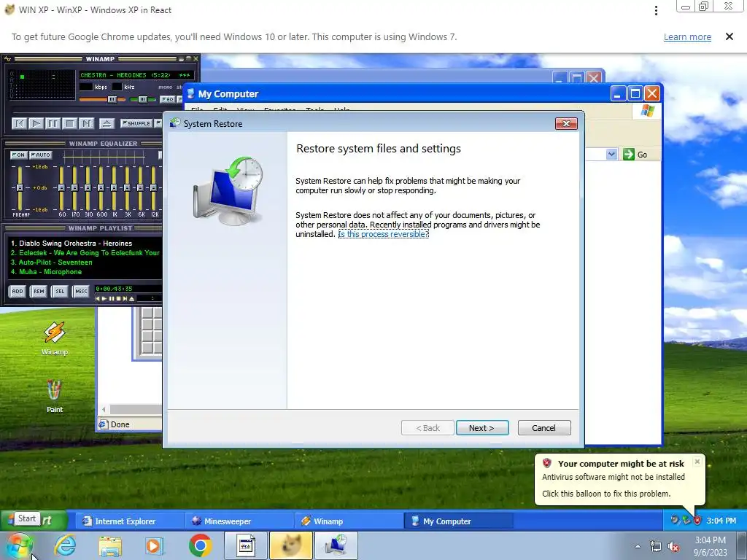Click the Doge WinXP app taskbar icon

click(x=291, y=545)
